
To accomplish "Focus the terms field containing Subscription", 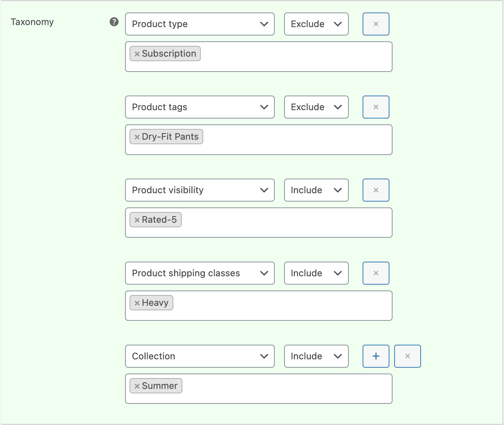I will tap(258, 57).
